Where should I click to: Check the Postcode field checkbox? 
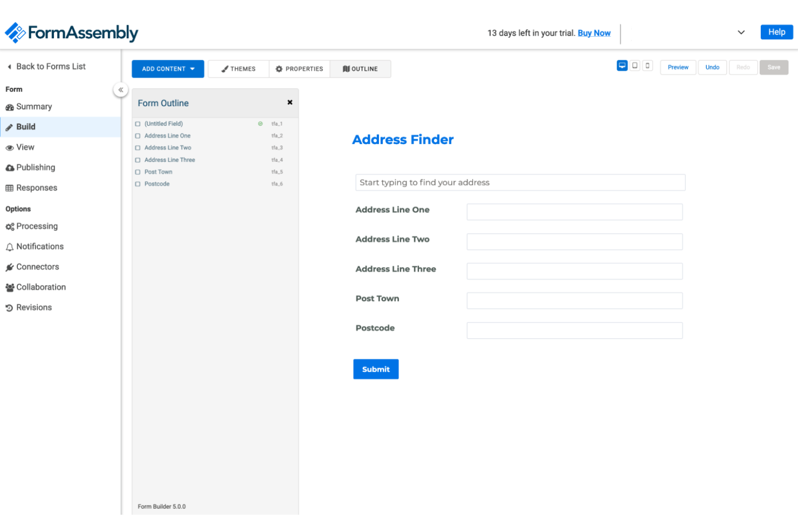pos(137,184)
